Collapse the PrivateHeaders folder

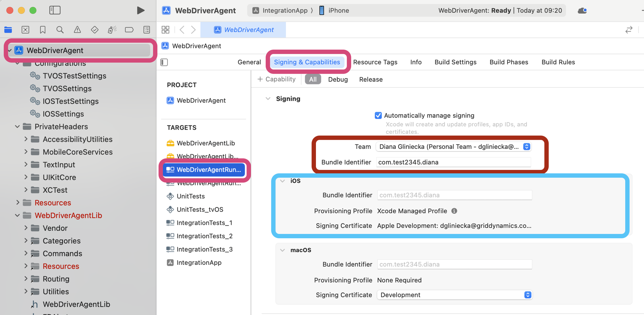[x=17, y=127]
